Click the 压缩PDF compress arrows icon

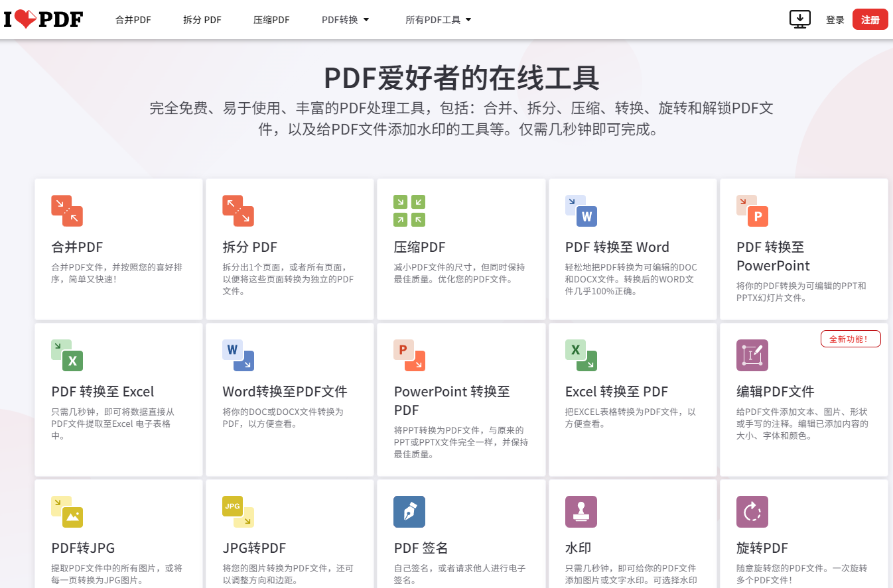409,211
